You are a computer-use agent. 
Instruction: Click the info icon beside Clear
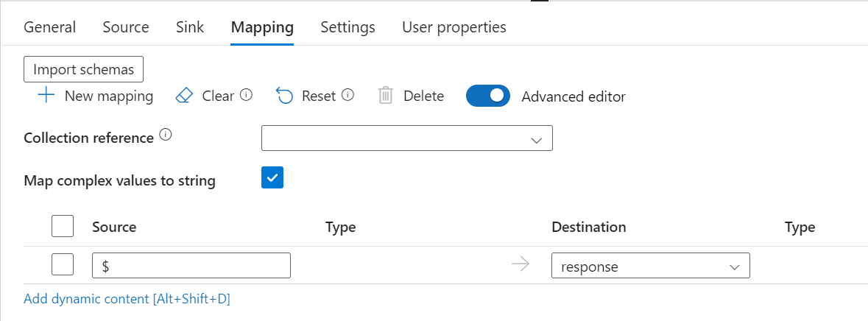point(247,95)
